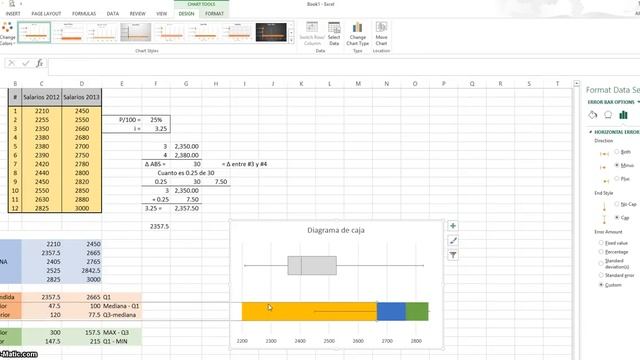Click the Move Chart button
This screenshot has width=640, height=360.
(x=381, y=34)
